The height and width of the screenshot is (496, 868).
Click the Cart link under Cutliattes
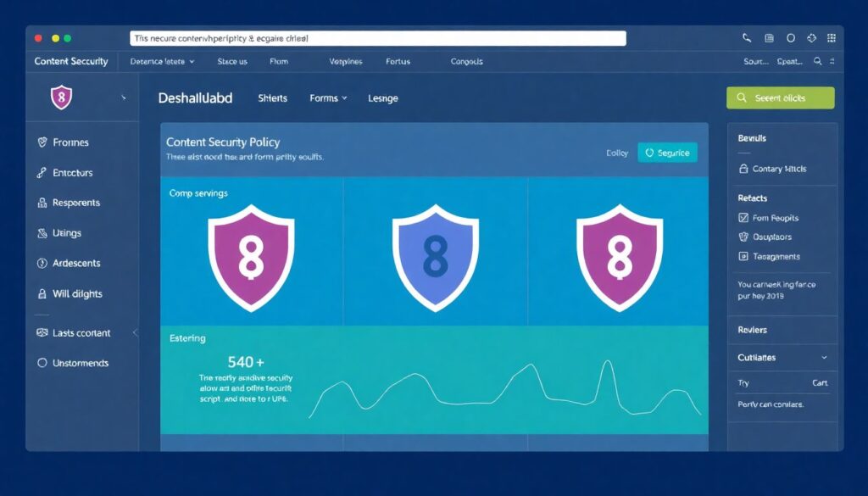click(819, 382)
